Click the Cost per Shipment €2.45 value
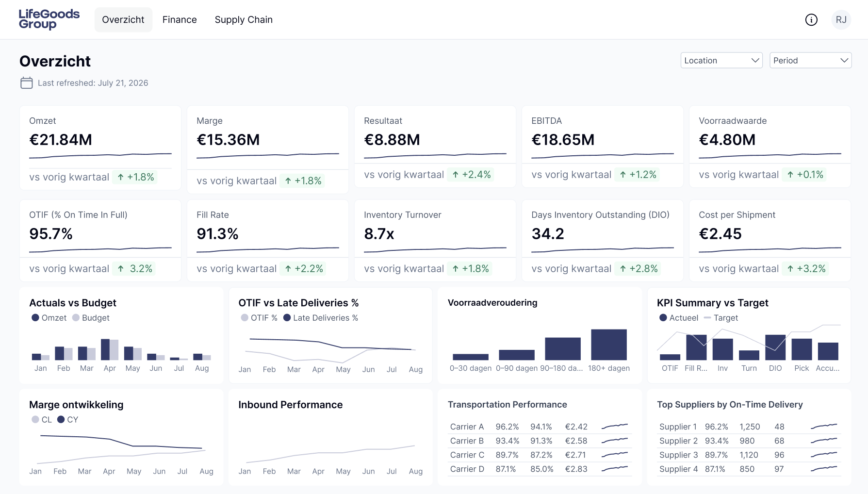Image resolution: width=868 pixels, height=494 pixels. (x=720, y=234)
